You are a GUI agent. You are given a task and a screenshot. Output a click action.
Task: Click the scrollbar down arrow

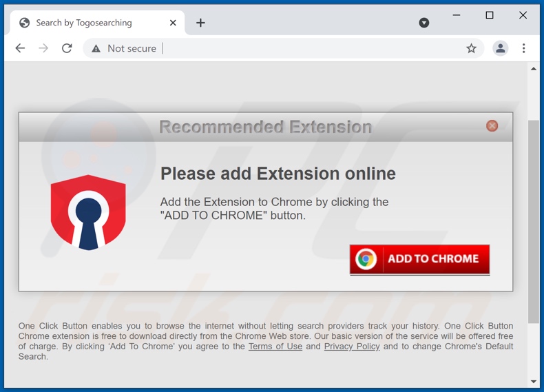[534, 382]
